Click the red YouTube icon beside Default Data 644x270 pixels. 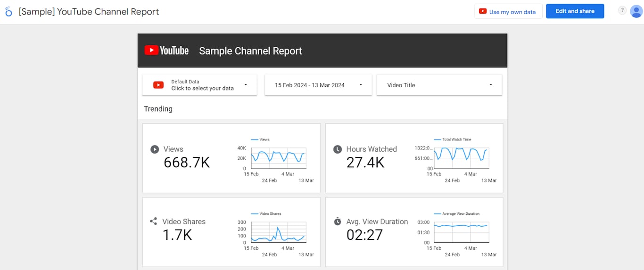[158, 85]
